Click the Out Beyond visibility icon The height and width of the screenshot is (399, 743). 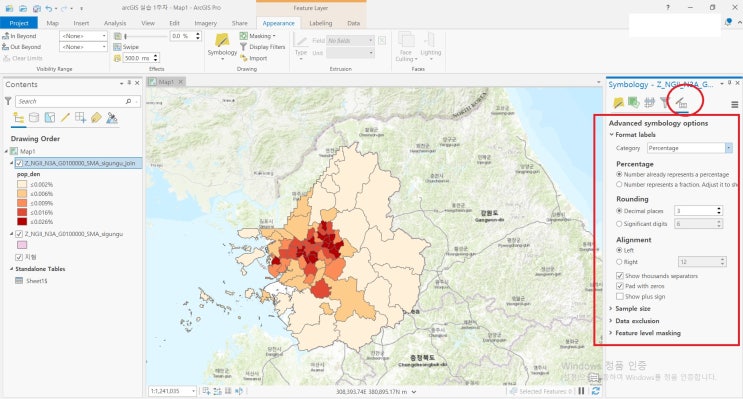[x=6, y=47]
